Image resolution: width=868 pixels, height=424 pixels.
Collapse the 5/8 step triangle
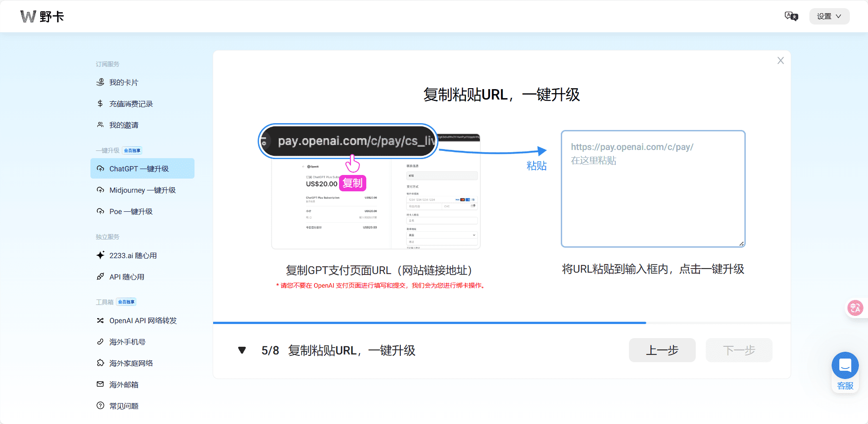[x=242, y=350]
